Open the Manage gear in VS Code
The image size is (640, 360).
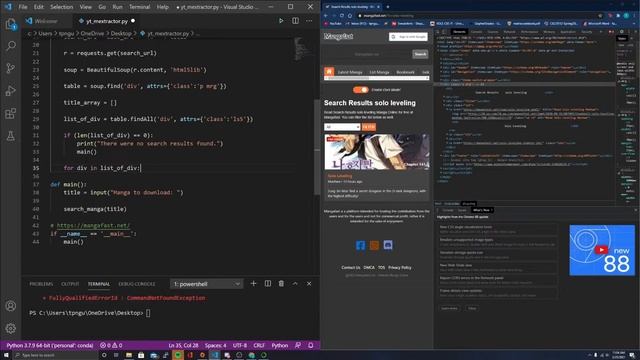point(11,328)
